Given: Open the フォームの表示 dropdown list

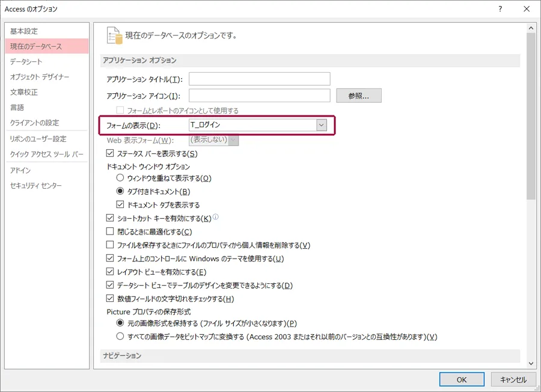Looking at the screenshot, I should tap(321, 125).
